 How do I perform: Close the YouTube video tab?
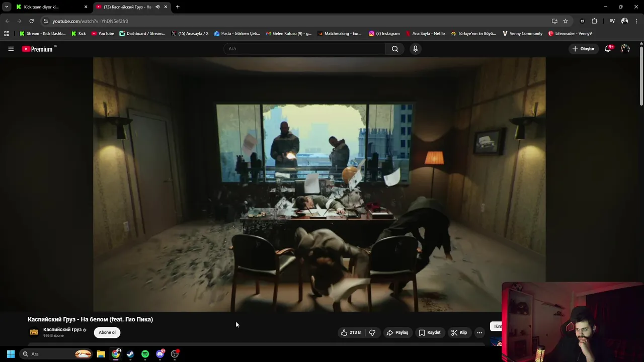(x=166, y=7)
